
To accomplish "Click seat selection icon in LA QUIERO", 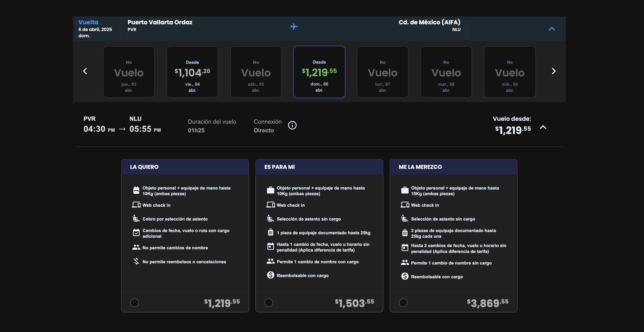I will 136,218.
